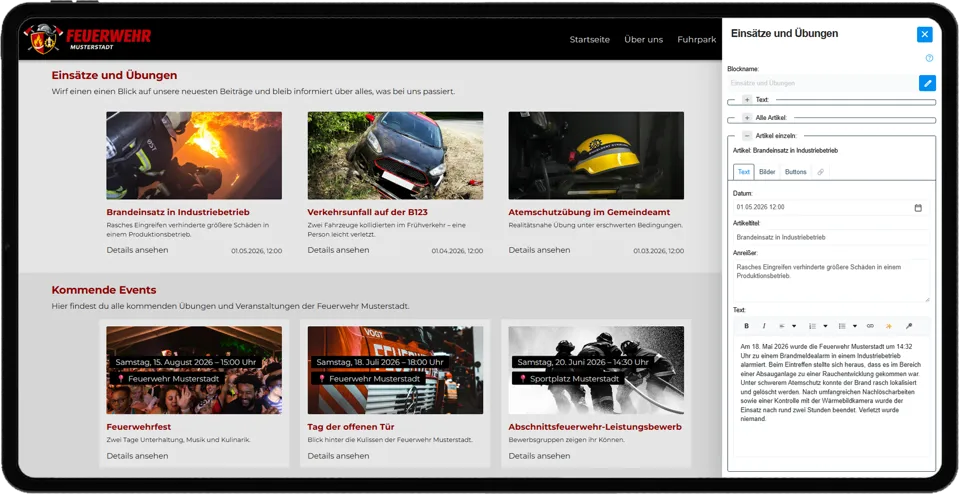Viewport: 960px width, 494px height.
Task: Click the numbered list icon
Action: click(812, 326)
